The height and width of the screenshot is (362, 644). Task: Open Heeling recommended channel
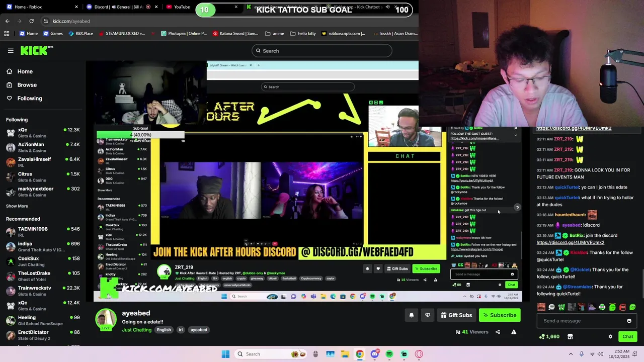pos(43,320)
